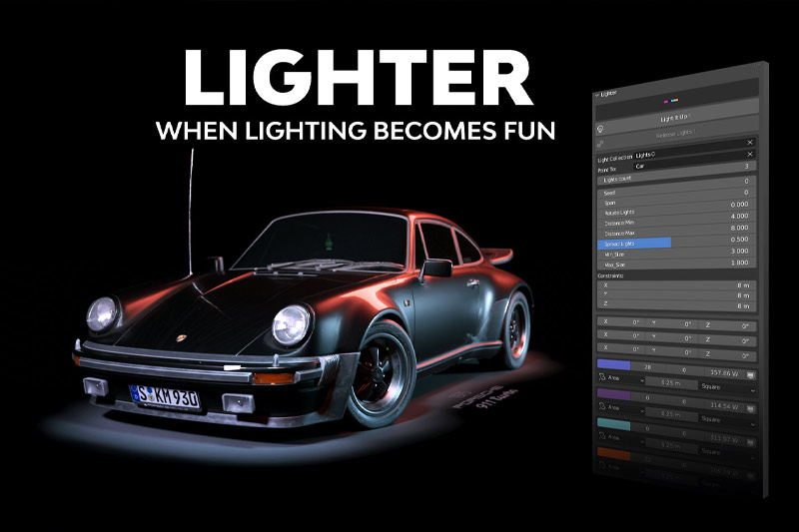Click the area light icon under the teal swatch
The height and width of the screenshot is (532, 799).
coord(602,436)
